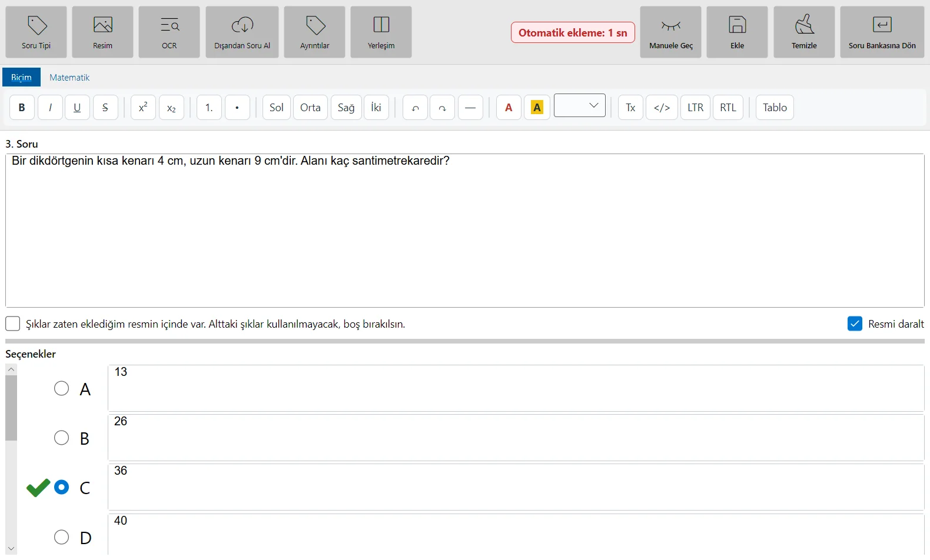Open the Soru Tipi tag tool
This screenshot has height=560, width=930.
[36, 32]
